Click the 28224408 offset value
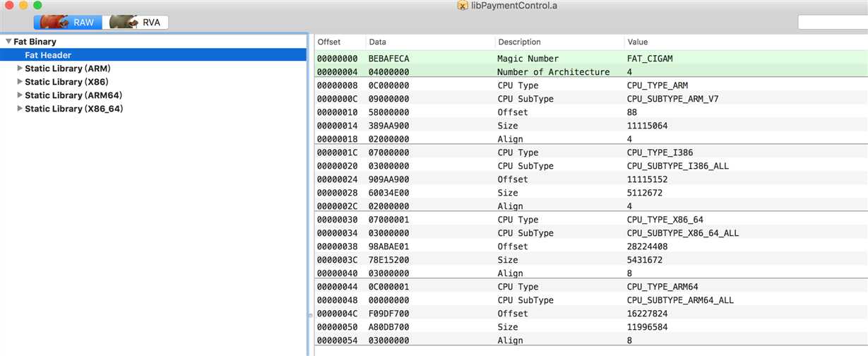Image resolution: width=868 pixels, height=356 pixels. tap(647, 247)
